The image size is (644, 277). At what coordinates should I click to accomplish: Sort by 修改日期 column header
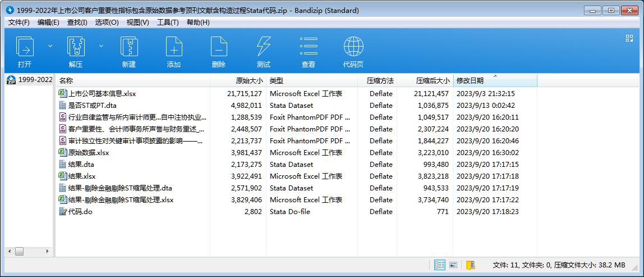[x=495, y=81]
